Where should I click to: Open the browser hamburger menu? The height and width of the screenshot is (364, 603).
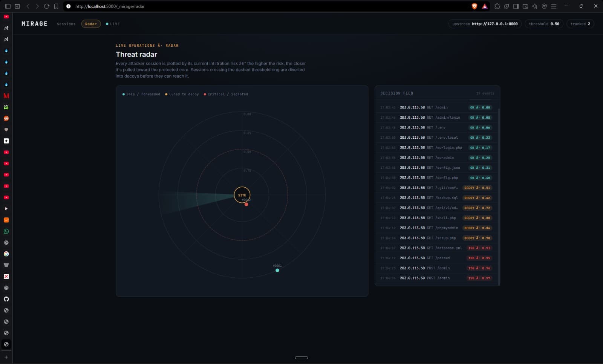554,6
